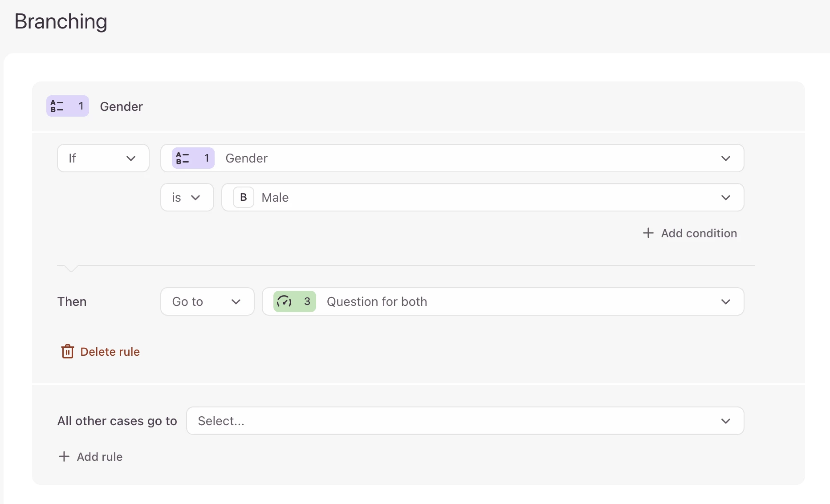Expand the Gender question selector dropdown
The height and width of the screenshot is (504, 830).
click(x=452, y=158)
